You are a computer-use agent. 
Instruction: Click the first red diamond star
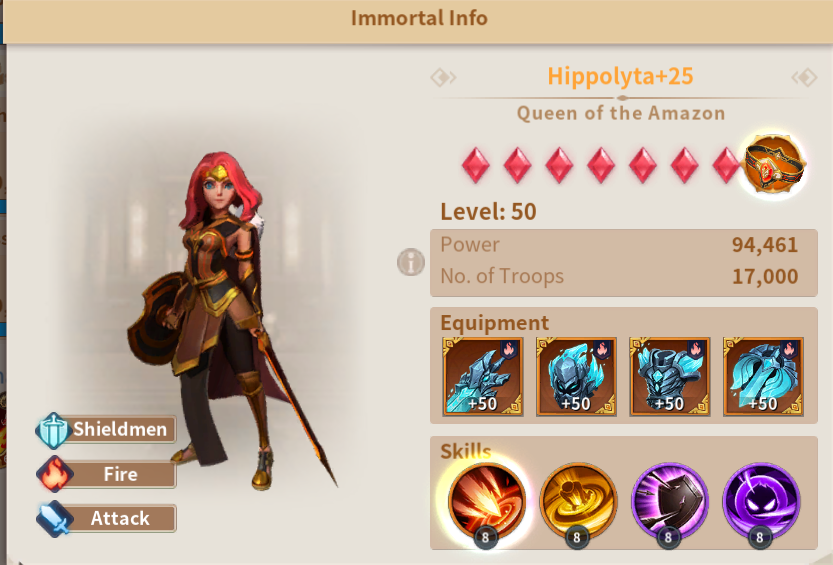(x=475, y=165)
